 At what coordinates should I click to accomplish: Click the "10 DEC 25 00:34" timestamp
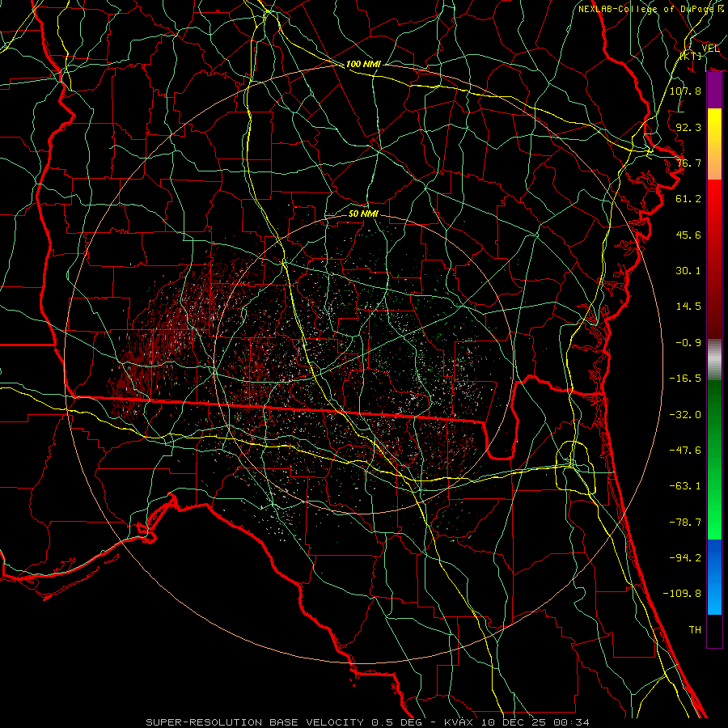[x=535, y=722]
